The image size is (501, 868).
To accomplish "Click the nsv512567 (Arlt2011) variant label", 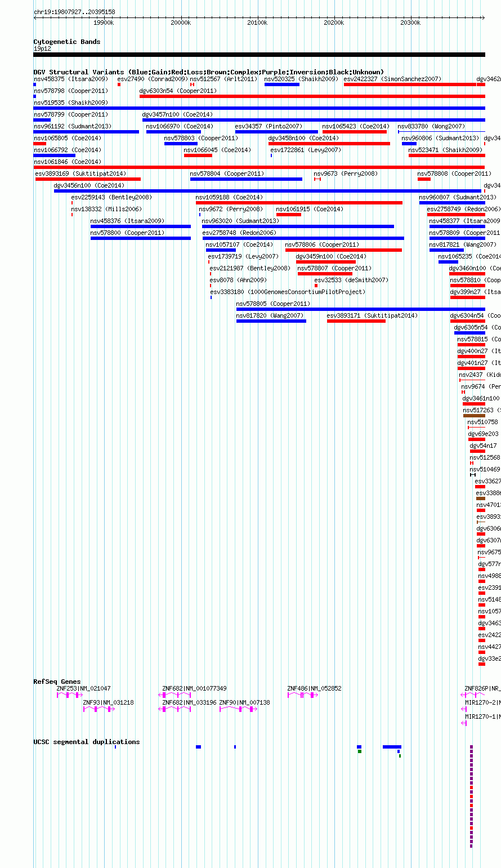I will pos(223,79).
